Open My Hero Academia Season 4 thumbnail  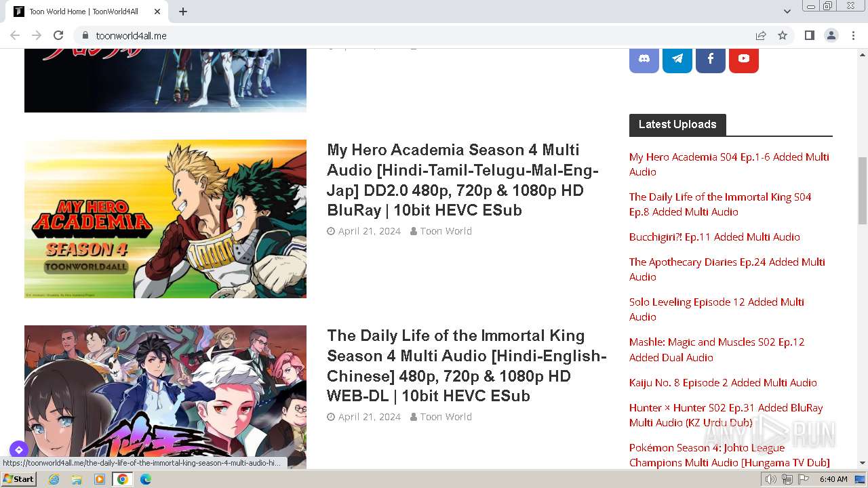[x=165, y=219]
